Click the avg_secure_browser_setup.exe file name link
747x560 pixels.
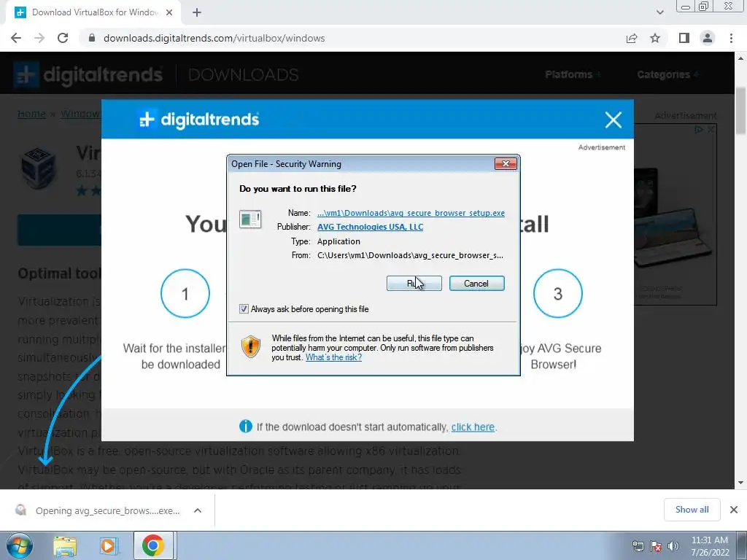point(411,213)
